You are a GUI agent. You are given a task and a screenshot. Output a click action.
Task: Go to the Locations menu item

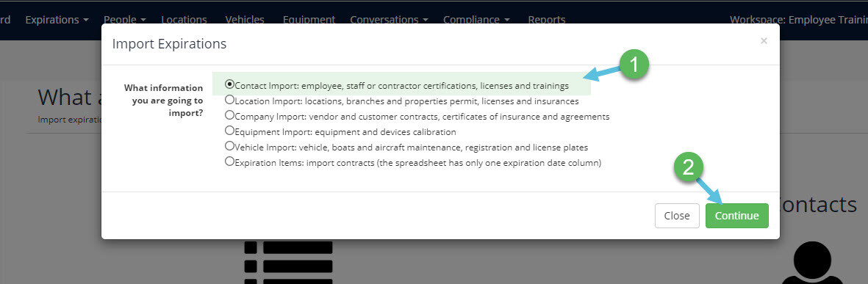(184, 19)
